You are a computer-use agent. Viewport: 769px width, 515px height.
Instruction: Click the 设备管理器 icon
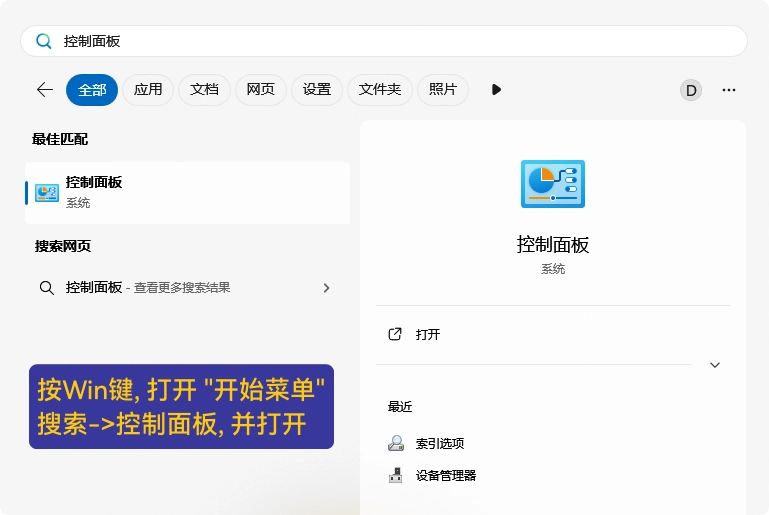pyautogui.click(x=395, y=475)
